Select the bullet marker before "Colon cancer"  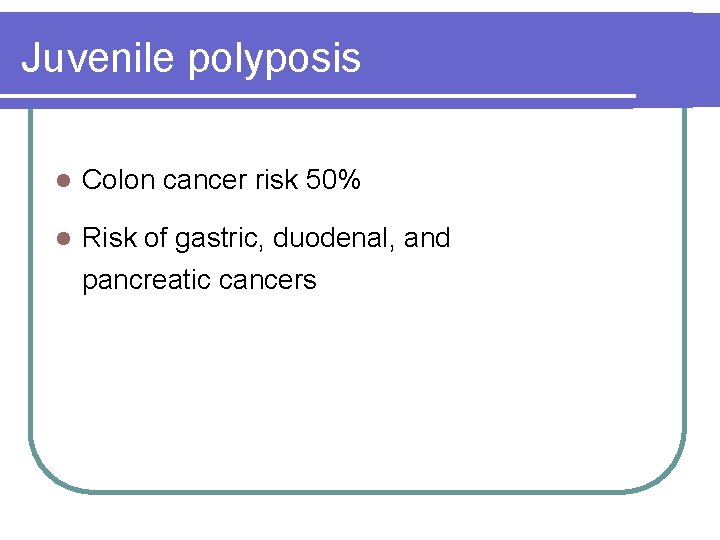(62, 181)
